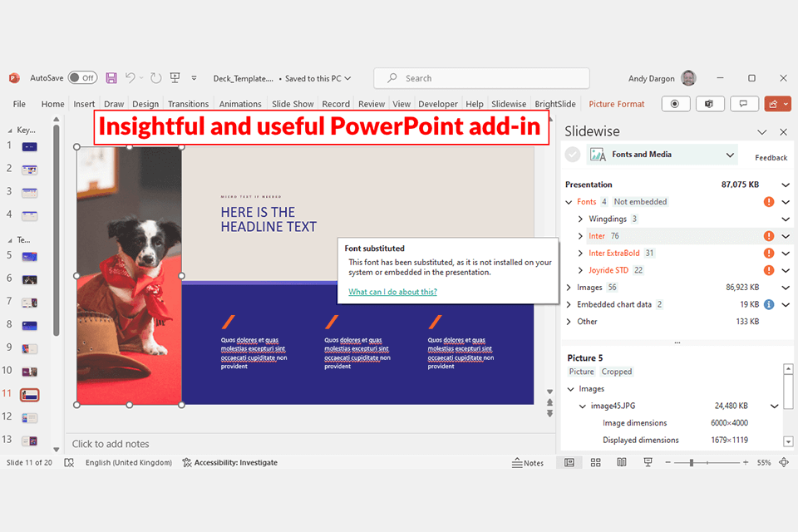This screenshot has width=798, height=532.
Task: Collapse Images under Picture 5
Action: [570, 389]
